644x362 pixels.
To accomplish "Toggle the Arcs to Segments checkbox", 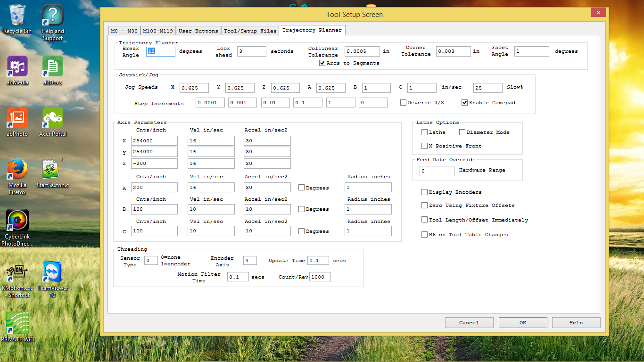I will click(322, 63).
